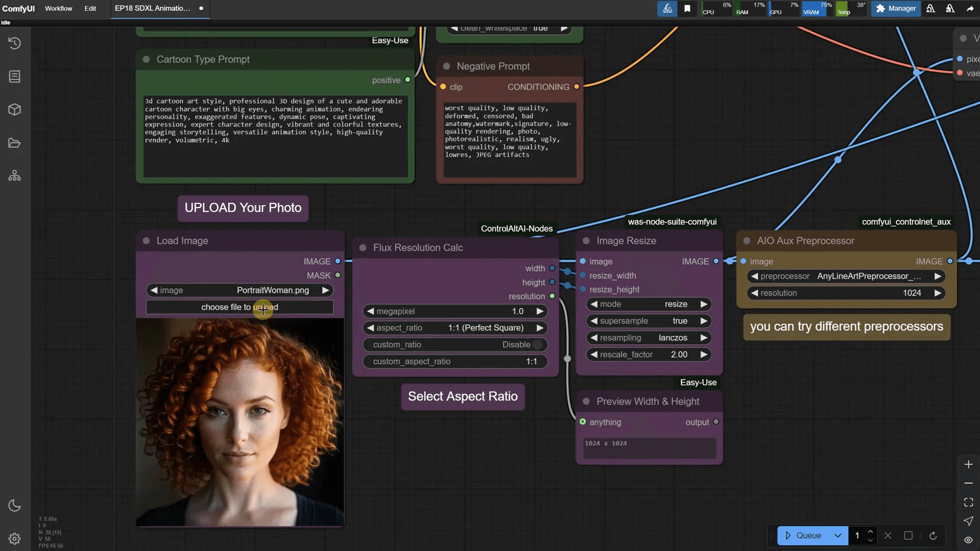Screen dimensions: 980x551
Task: Open the node tree hierarchy sidebar icon
Action: (x=14, y=176)
